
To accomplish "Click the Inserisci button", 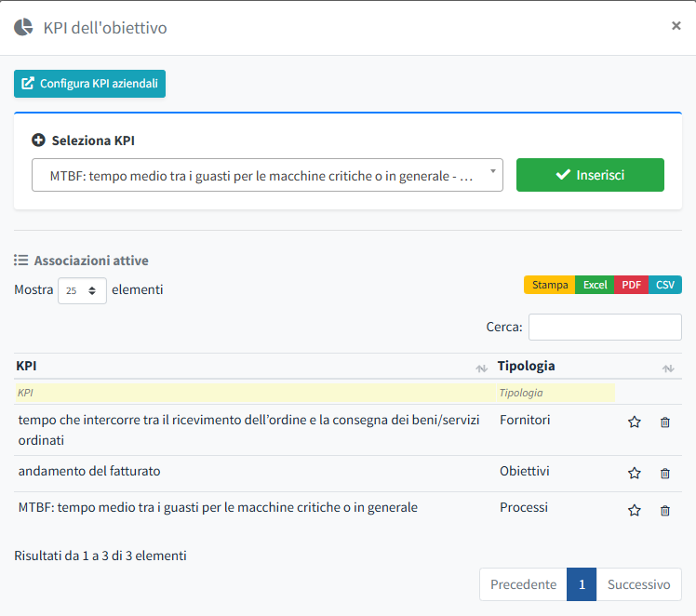I will [x=590, y=175].
